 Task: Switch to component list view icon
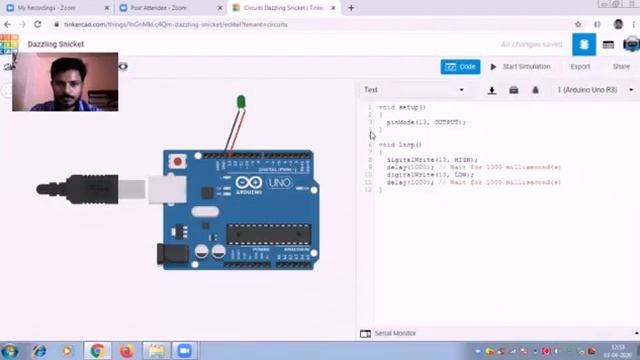pyautogui.click(x=608, y=45)
